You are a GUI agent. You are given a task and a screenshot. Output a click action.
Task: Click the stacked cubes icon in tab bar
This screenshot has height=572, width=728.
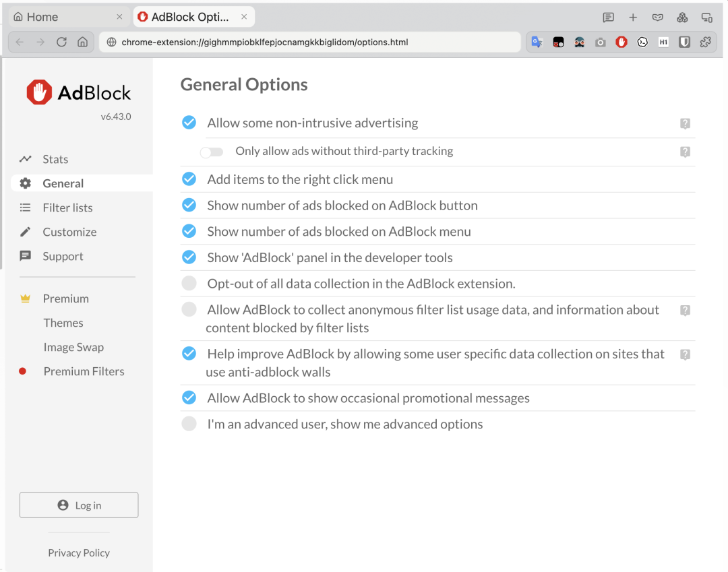682,17
